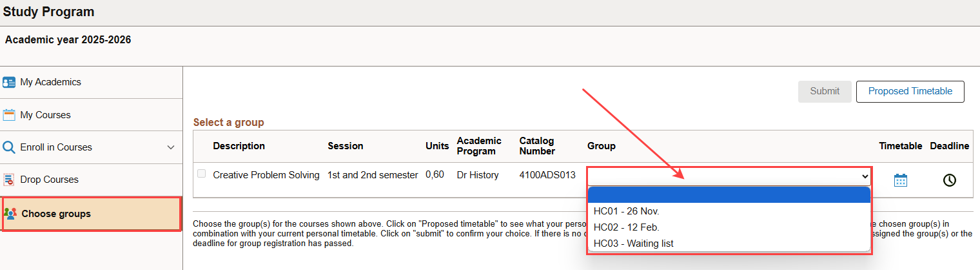The height and width of the screenshot is (270, 980).
Task: Click the Drop Courses icon
Action: [x=9, y=180]
